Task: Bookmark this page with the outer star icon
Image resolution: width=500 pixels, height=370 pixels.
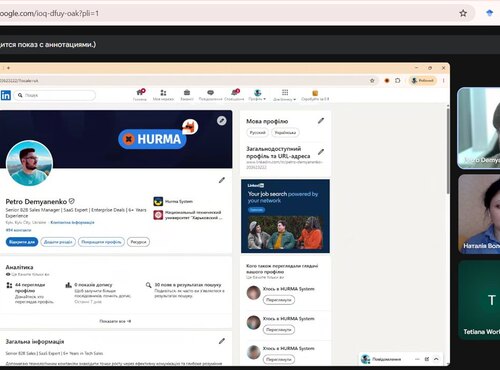Action: [463, 13]
